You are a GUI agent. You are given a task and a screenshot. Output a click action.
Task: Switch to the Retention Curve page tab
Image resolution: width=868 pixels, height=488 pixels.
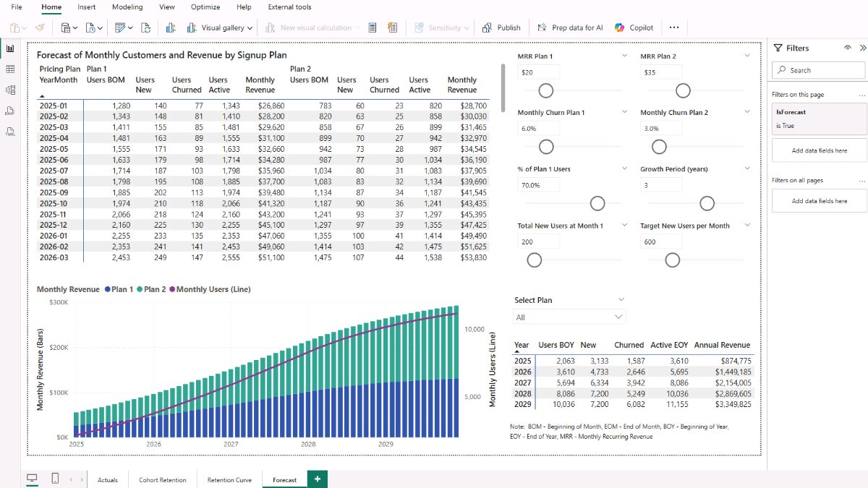tap(229, 479)
